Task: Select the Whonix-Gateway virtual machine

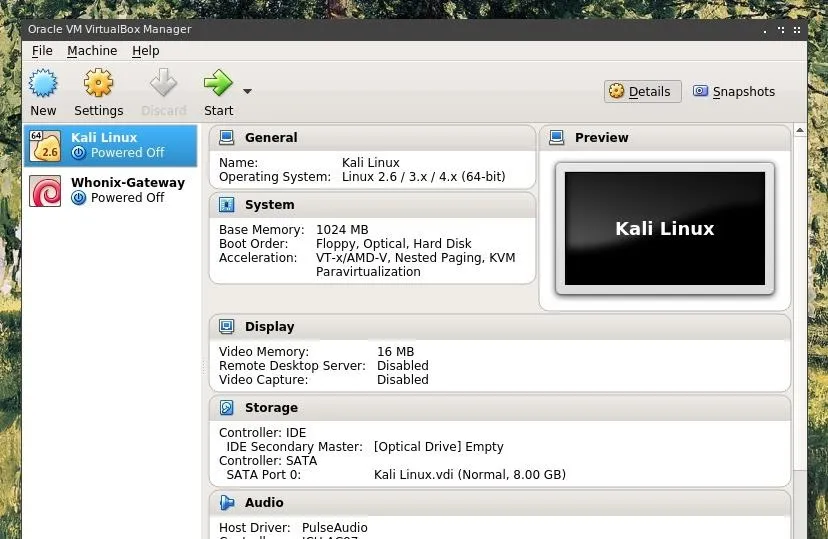Action: [x=110, y=191]
